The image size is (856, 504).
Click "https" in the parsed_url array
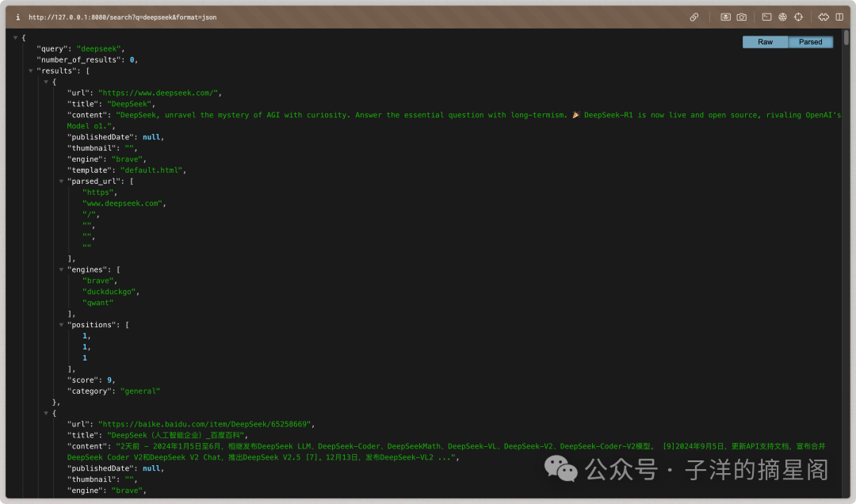(x=98, y=193)
